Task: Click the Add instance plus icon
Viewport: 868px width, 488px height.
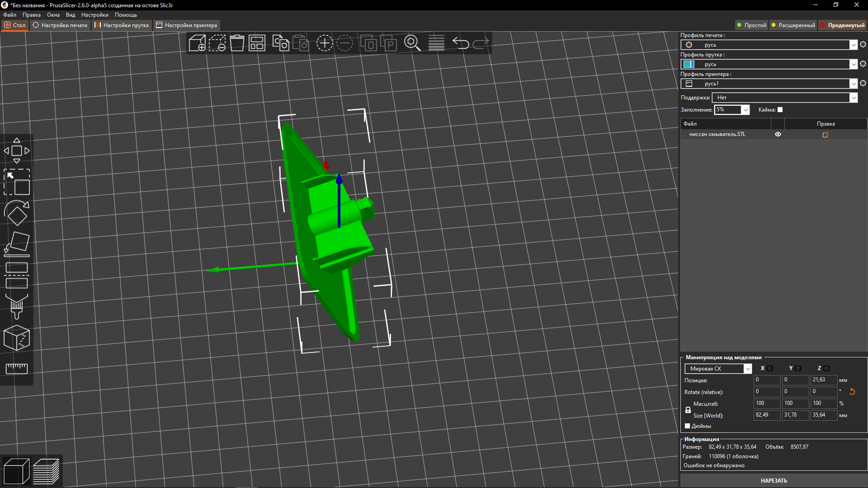Action: click(324, 43)
